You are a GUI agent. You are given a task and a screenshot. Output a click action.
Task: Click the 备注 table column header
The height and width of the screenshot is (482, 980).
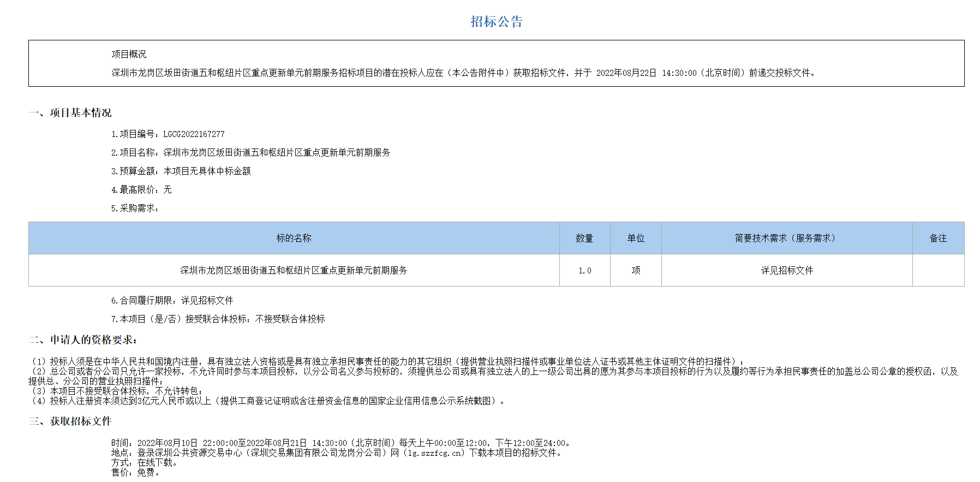[x=938, y=238]
